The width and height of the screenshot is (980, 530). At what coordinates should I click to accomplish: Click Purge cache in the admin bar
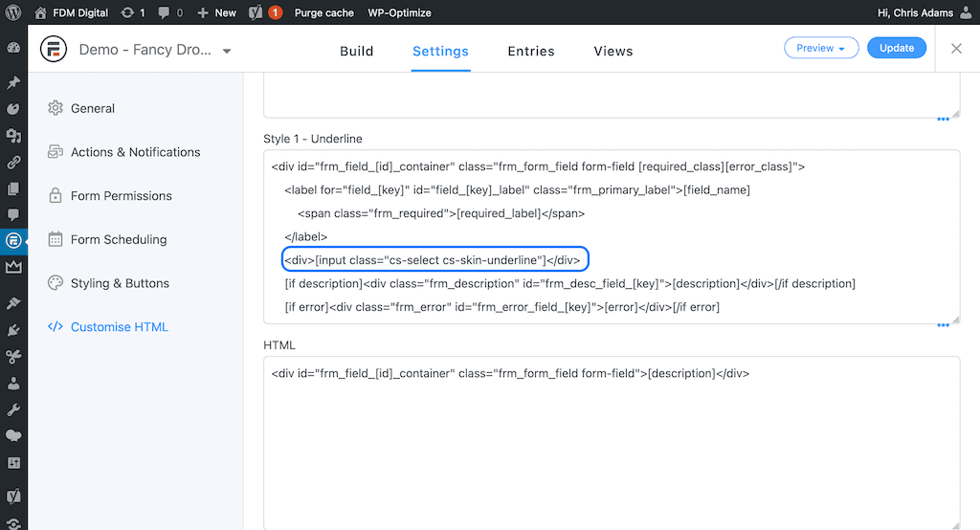pyautogui.click(x=323, y=13)
